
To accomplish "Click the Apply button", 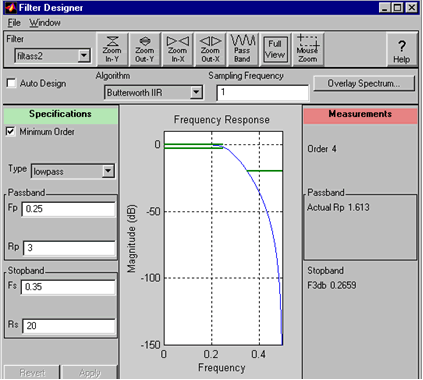I will tap(90, 372).
